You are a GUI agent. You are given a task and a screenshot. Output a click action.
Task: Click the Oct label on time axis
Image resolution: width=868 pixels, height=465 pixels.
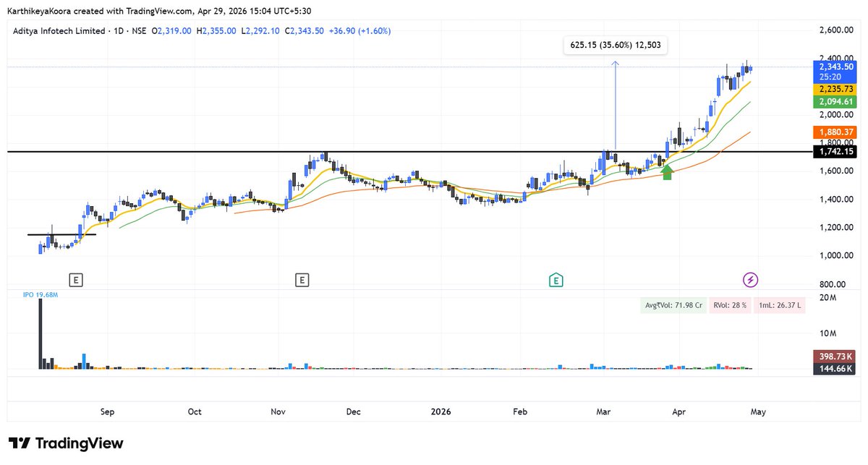click(195, 411)
